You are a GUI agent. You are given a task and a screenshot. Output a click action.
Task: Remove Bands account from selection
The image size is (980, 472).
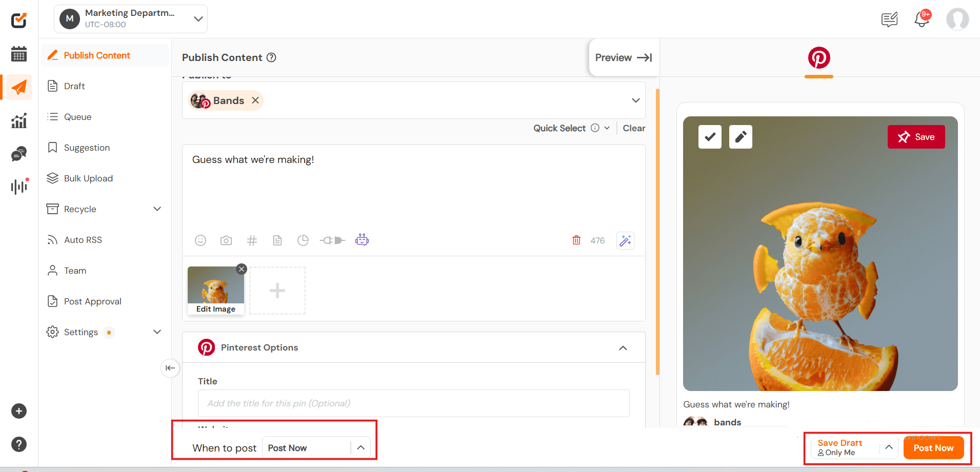[x=255, y=100]
